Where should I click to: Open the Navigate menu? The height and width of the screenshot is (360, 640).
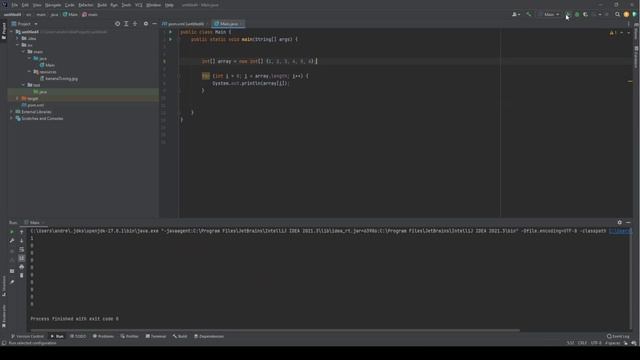pyautogui.click(x=53, y=5)
